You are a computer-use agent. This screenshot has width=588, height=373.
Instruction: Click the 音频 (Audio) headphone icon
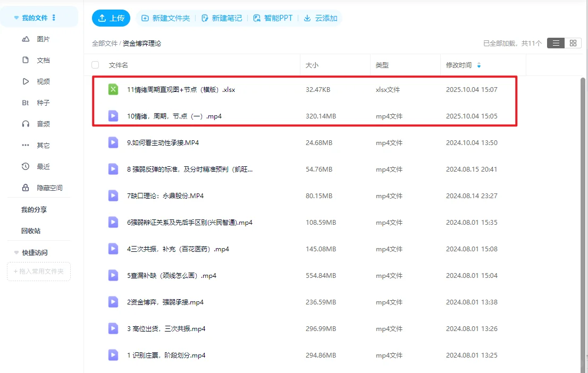click(26, 124)
